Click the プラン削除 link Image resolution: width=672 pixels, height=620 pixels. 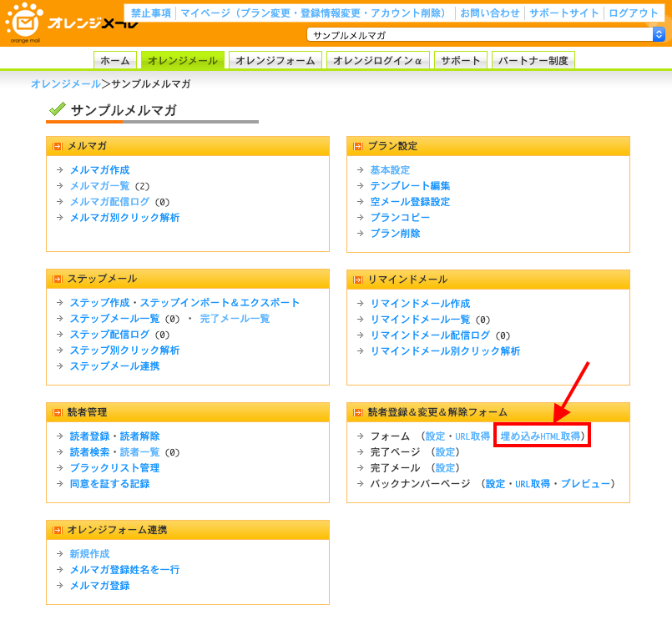(x=395, y=234)
